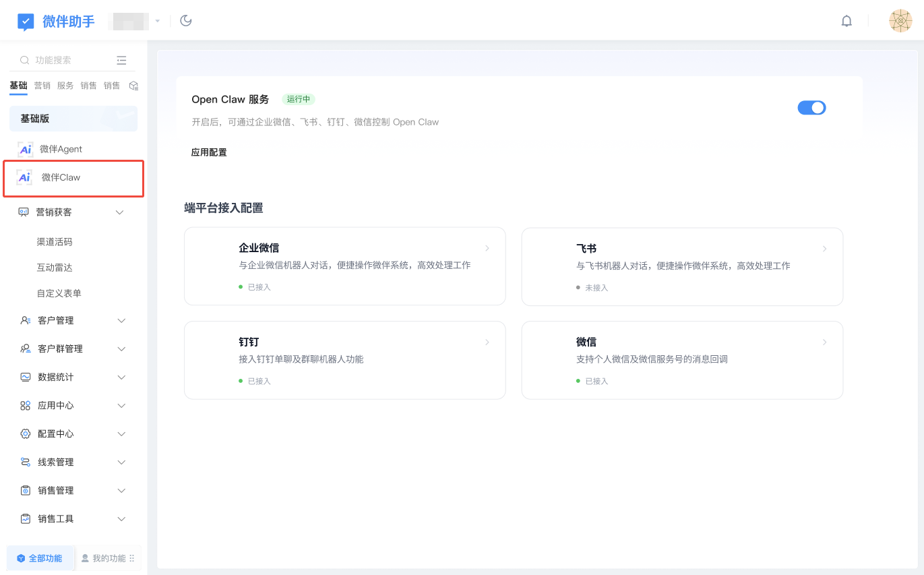Click the 配置中心 gear icon
The height and width of the screenshot is (575, 924).
coord(26,434)
